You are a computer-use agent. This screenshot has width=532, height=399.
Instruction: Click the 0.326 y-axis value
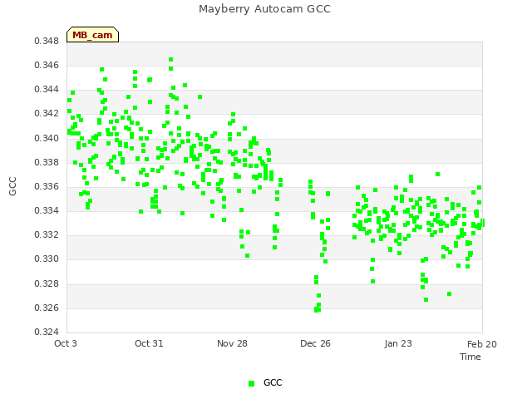[x=47, y=308]
